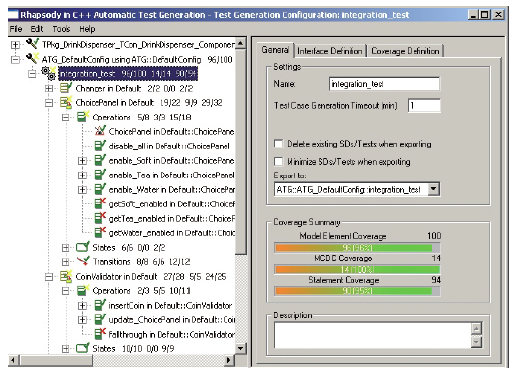Click the Changer in Default class icon

pyautogui.click(x=66, y=88)
